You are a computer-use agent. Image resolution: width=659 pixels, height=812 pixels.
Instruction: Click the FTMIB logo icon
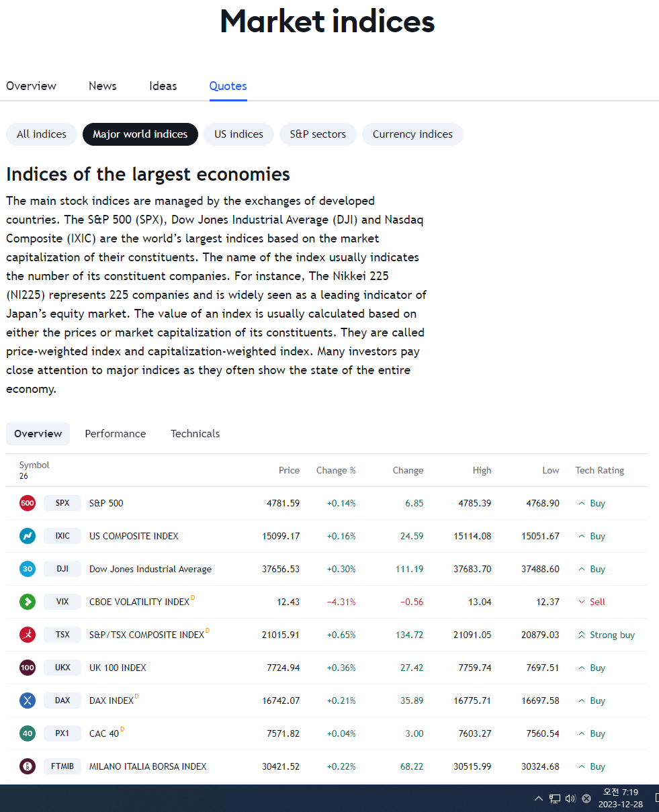tap(28, 766)
